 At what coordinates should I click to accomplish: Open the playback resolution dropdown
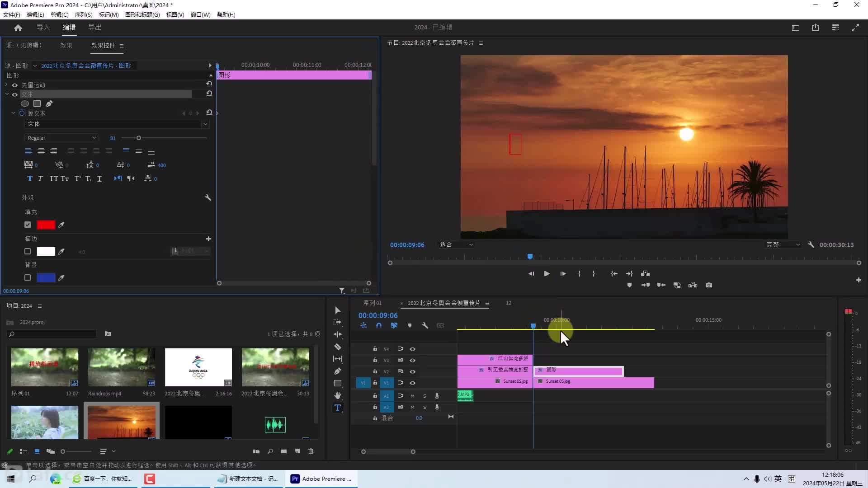click(783, 244)
